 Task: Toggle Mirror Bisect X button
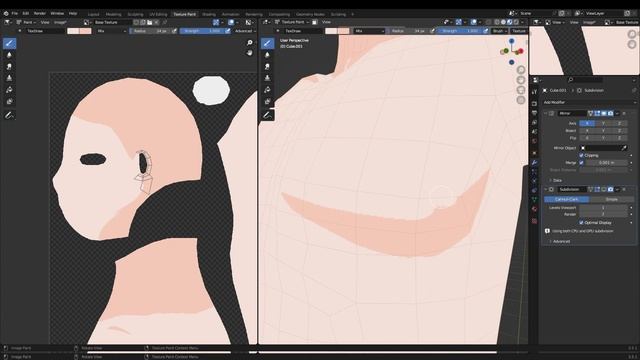[587, 131]
